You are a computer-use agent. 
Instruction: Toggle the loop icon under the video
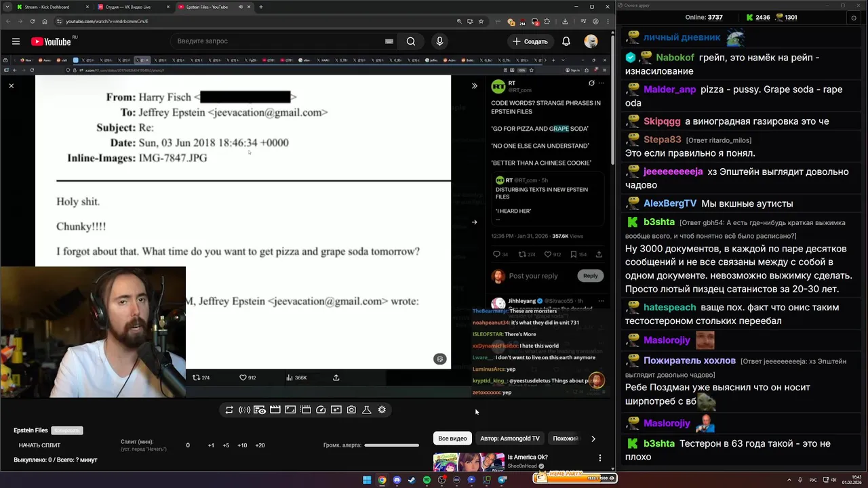(x=229, y=410)
